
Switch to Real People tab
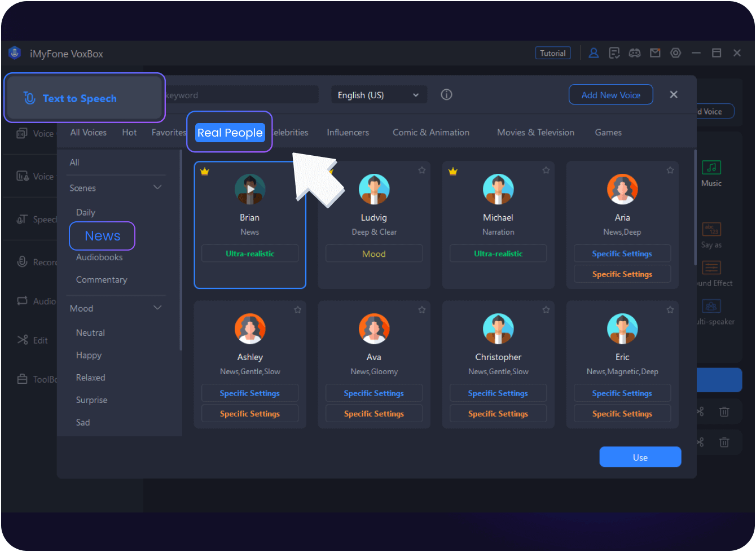pyautogui.click(x=230, y=133)
